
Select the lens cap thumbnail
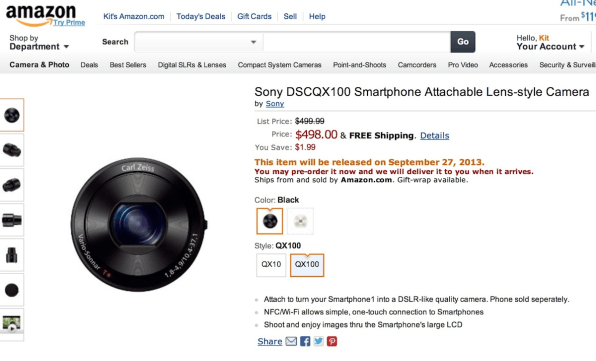tap(12, 290)
